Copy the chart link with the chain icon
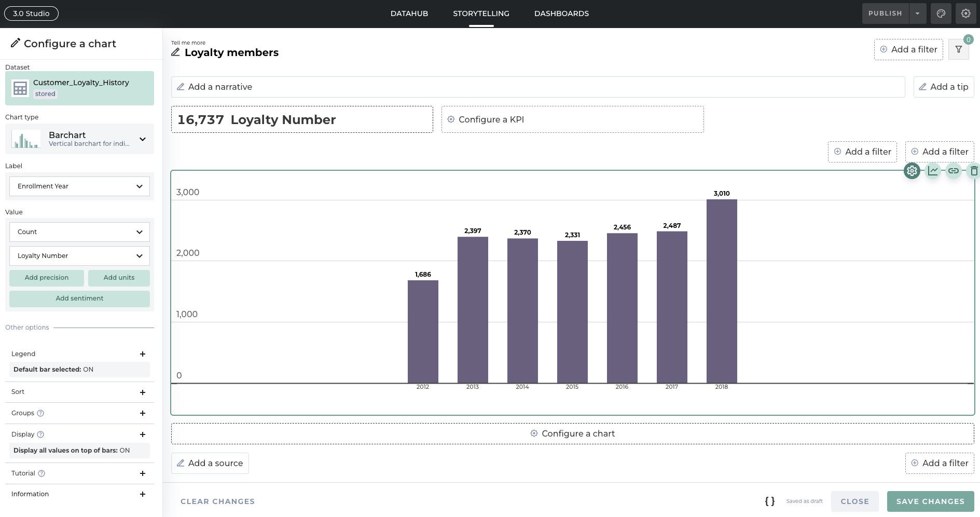Image resolution: width=980 pixels, height=517 pixels. point(954,170)
